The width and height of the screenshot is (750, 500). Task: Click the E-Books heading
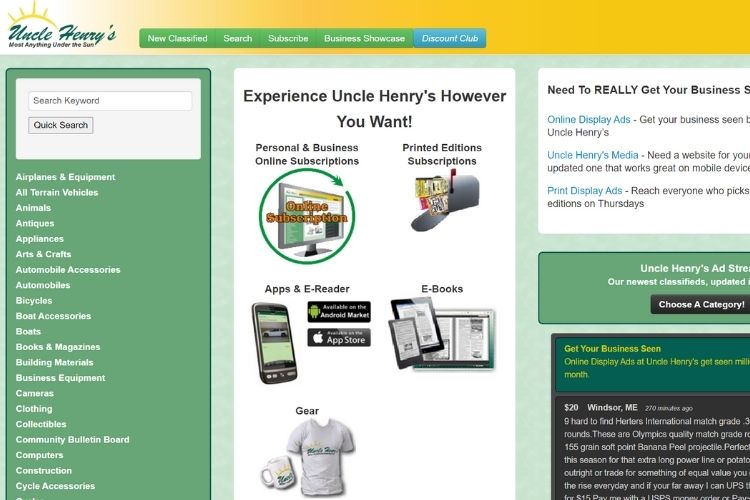pos(442,289)
